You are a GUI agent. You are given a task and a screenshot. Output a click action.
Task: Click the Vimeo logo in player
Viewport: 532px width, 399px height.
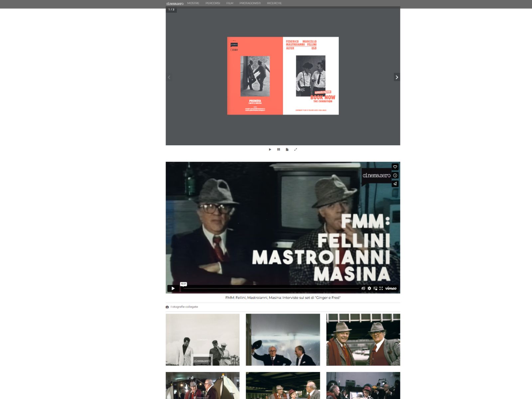[x=391, y=288]
